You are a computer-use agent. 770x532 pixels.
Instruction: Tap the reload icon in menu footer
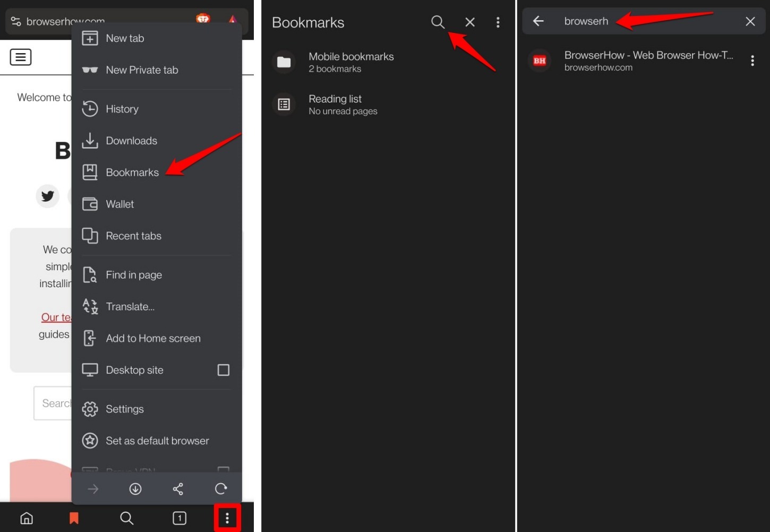click(221, 489)
